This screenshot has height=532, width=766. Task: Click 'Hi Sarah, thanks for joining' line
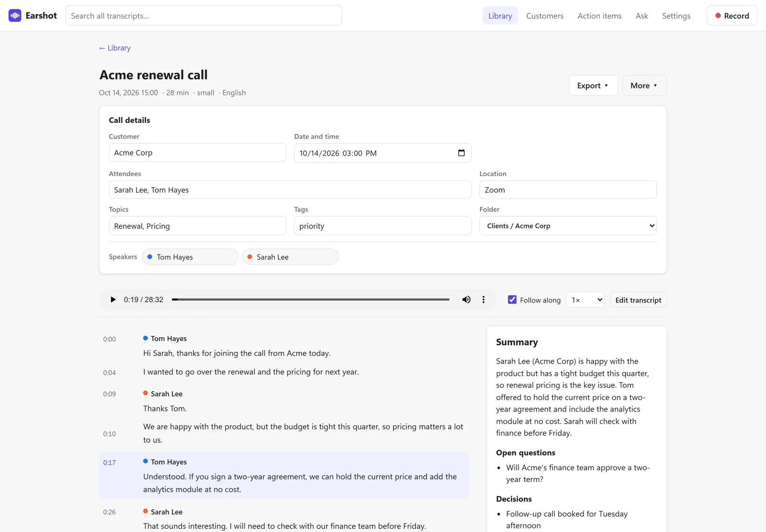pyautogui.click(x=237, y=353)
